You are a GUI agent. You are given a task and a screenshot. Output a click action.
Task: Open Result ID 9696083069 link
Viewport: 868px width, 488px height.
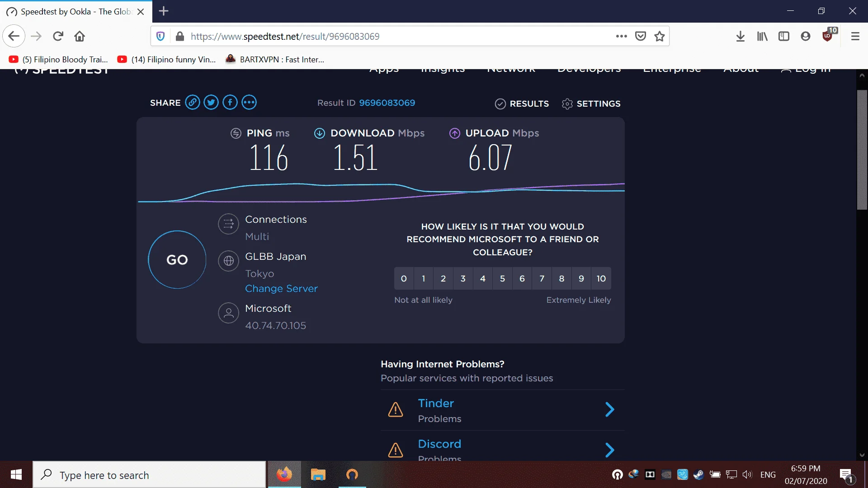pyautogui.click(x=387, y=103)
